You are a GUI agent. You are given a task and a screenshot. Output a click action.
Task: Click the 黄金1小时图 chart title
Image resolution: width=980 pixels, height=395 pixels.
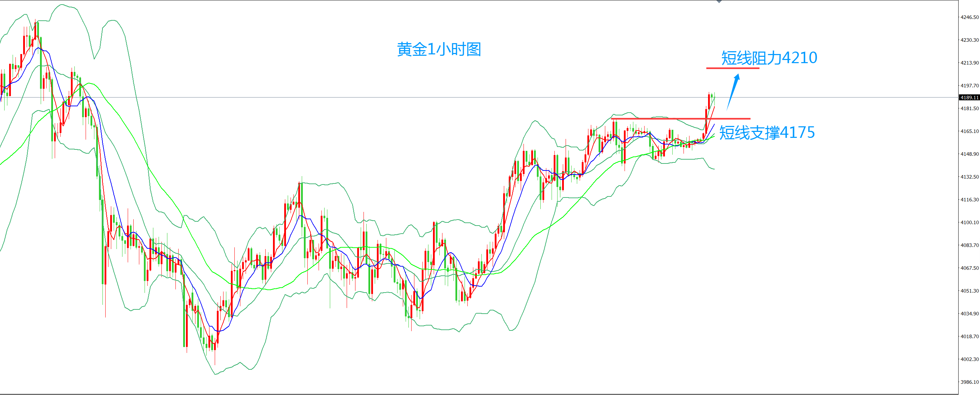439,49
